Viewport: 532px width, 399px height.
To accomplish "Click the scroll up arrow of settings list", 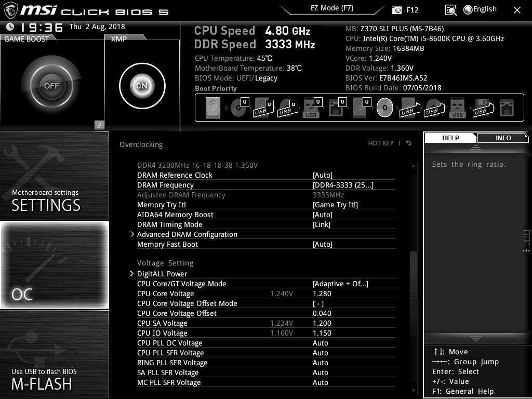I will coord(413,166).
